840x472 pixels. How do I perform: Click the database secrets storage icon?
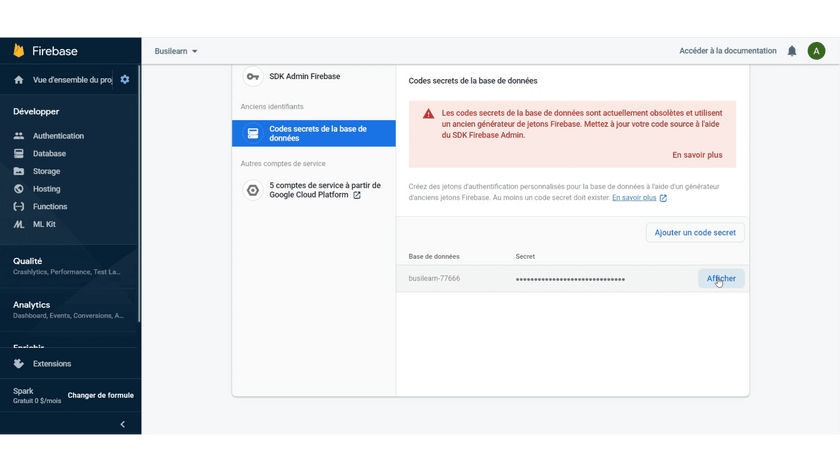coord(253,133)
